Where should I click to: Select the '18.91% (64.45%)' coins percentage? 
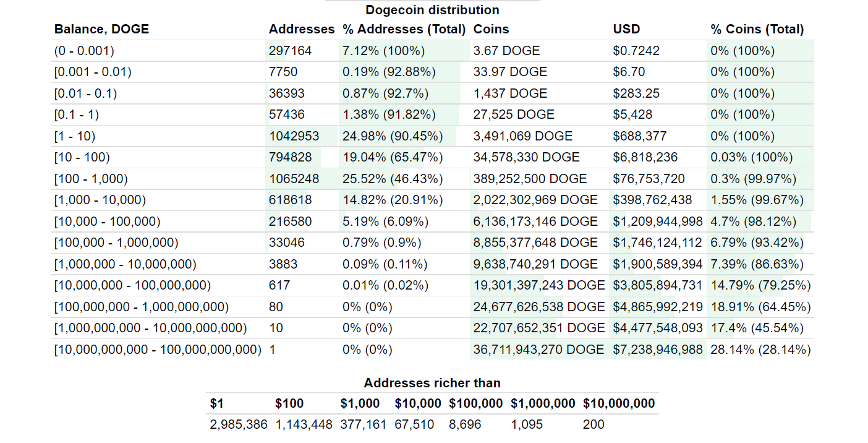(761, 307)
